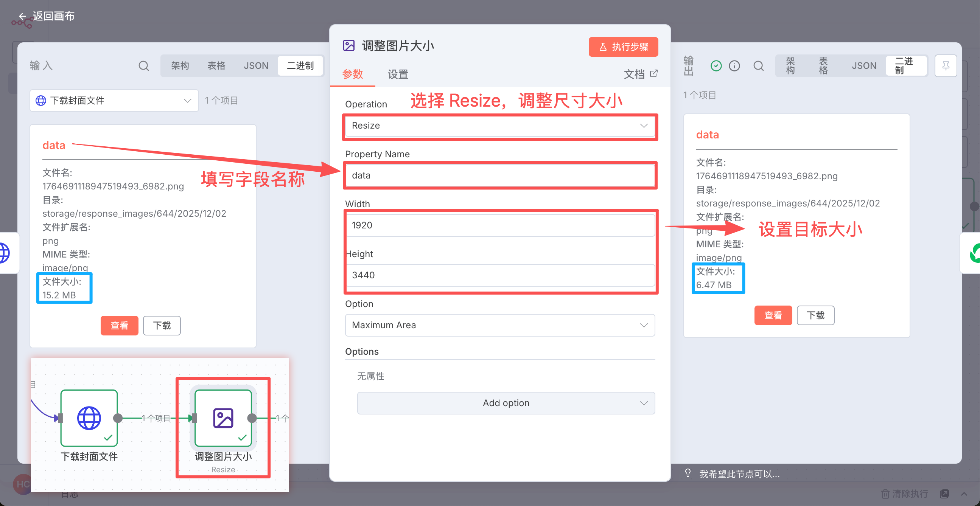Click the 调整图片大小 image node icon
Viewport: 980px width, 506px height.
223,418
